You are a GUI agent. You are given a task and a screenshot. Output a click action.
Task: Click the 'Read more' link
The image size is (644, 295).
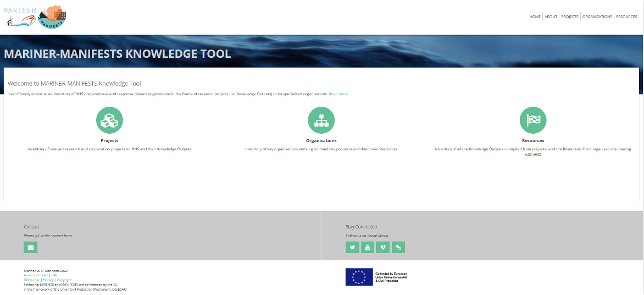pyautogui.click(x=338, y=94)
